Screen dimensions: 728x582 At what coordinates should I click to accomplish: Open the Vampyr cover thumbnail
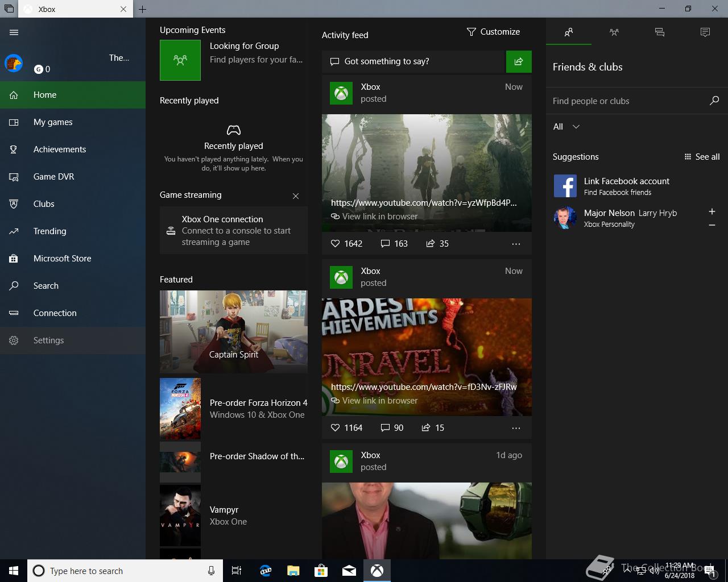pyautogui.click(x=180, y=516)
